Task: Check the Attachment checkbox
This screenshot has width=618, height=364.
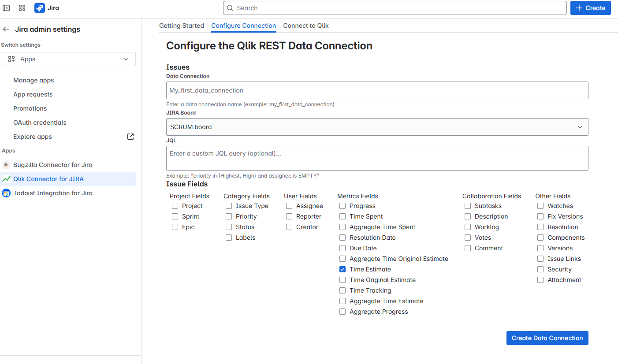Action: click(x=540, y=280)
